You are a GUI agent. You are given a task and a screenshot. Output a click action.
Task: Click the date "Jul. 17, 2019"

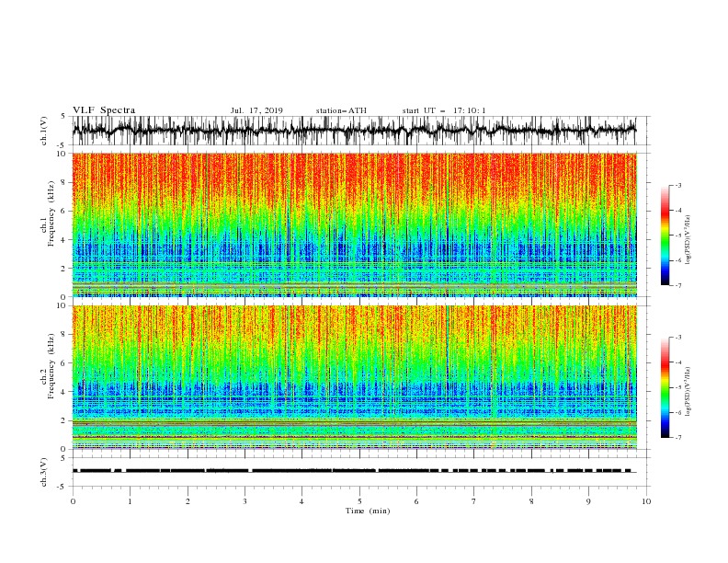tap(256, 110)
